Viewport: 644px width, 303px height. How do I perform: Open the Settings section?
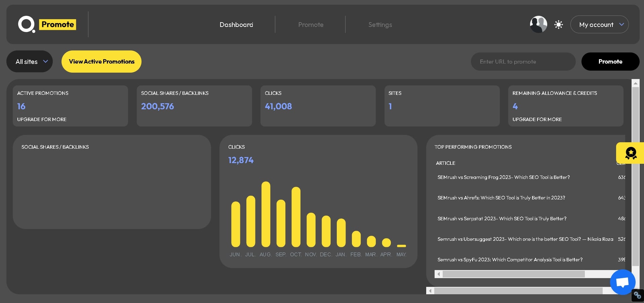tap(380, 24)
